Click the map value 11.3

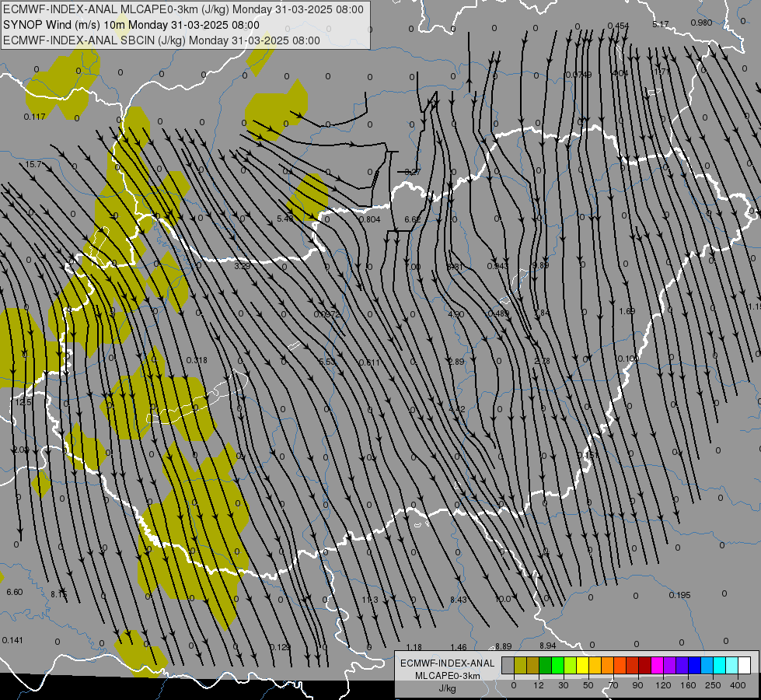click(x=370, y=600)
